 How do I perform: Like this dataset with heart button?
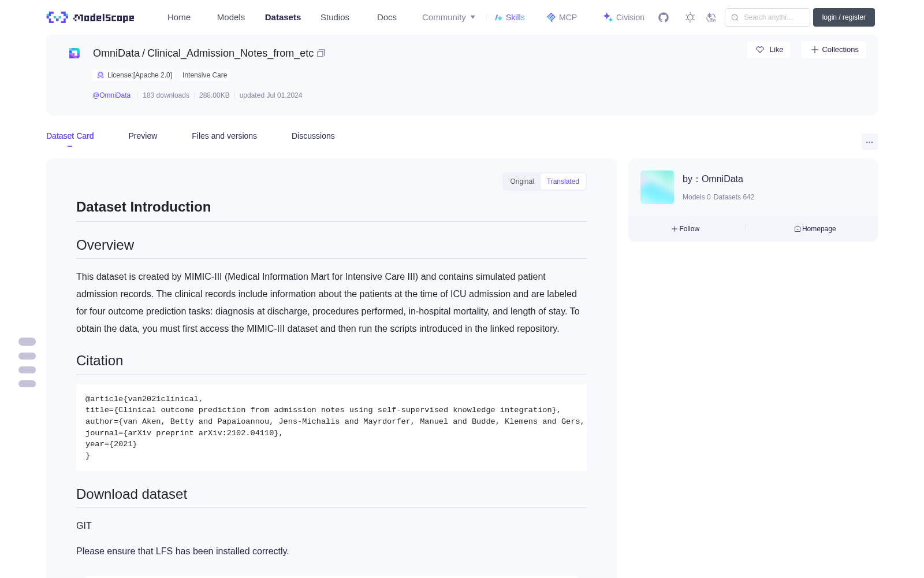coord(769,50)
